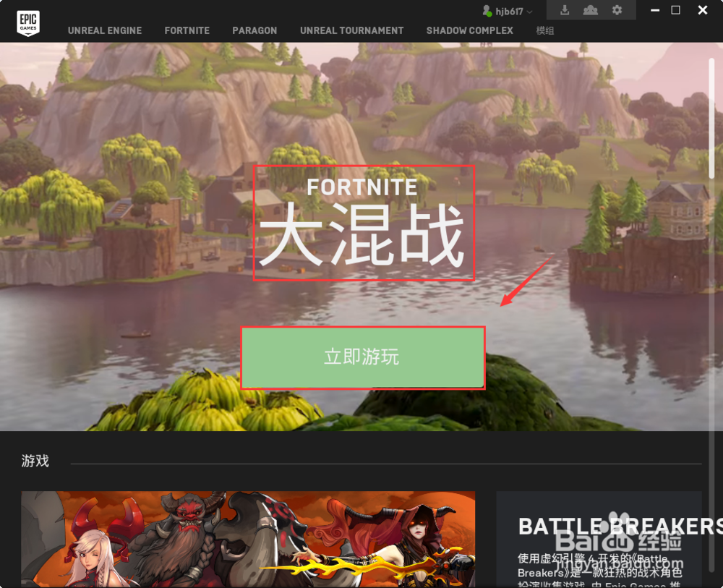723x588 pixels.
Task: Switch to the Paragon tab
Action: (254, 30)
